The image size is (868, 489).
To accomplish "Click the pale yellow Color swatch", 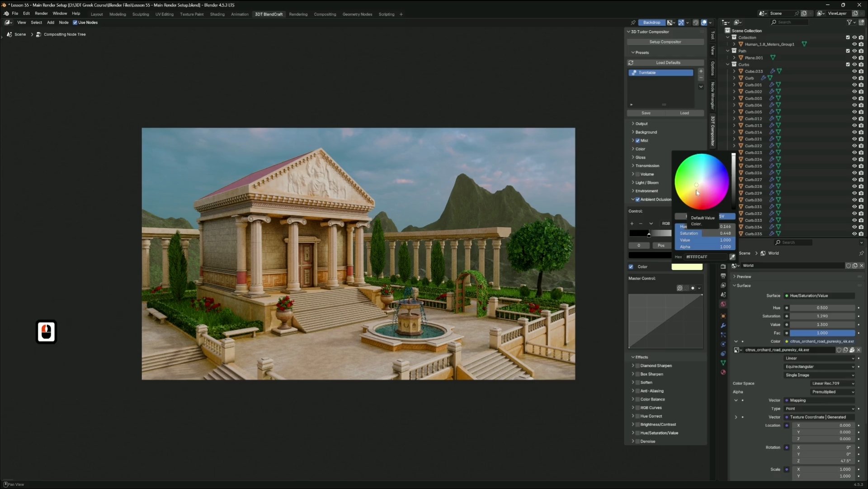I will pos(687,267).
